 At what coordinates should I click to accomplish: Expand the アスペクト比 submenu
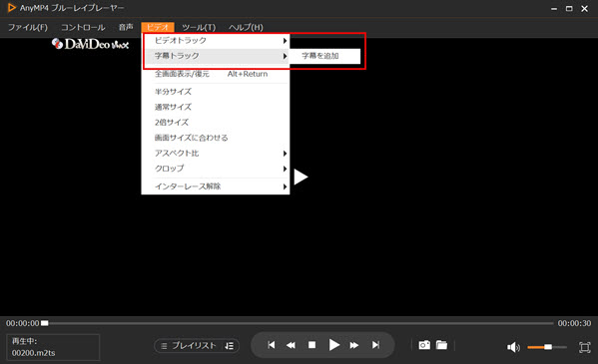(x=216, y=154)
